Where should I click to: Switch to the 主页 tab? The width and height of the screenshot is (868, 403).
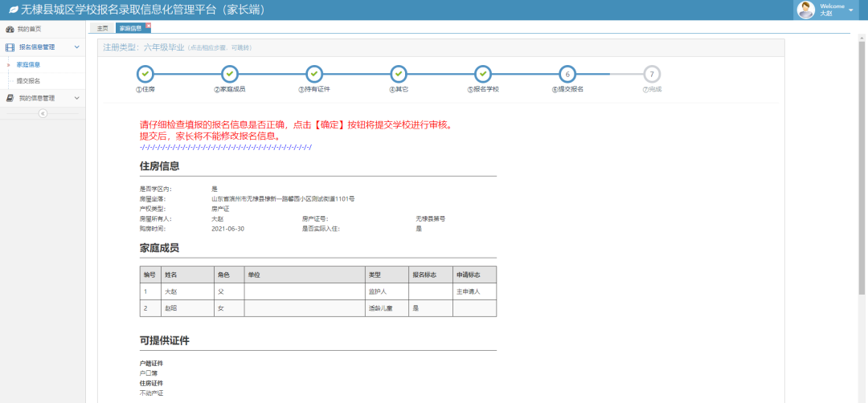pos(102,28)
